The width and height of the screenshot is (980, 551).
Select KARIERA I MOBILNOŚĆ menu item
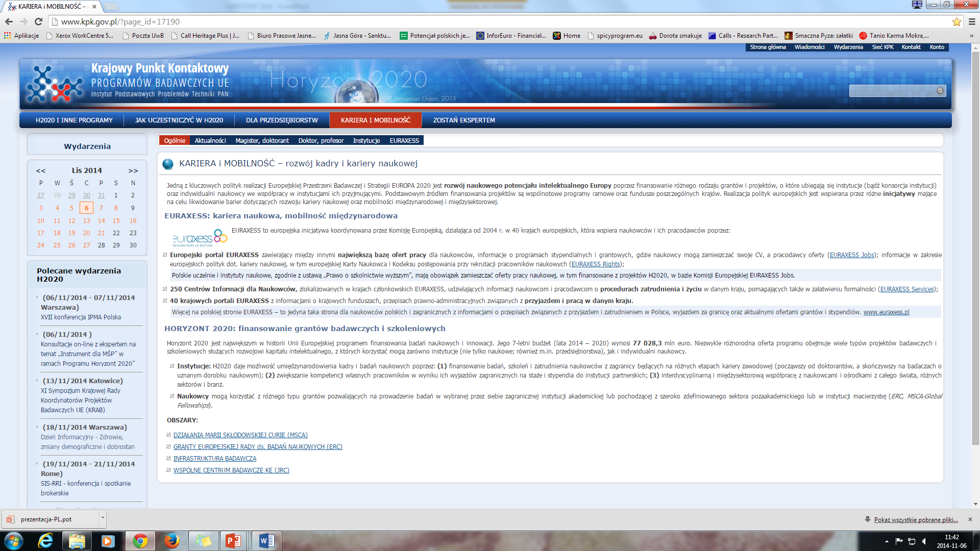[x=376, y=120]
